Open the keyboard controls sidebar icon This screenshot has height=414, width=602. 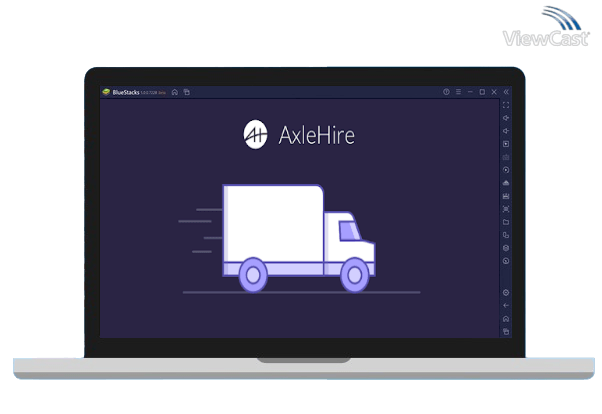click(x=506, y=157)
